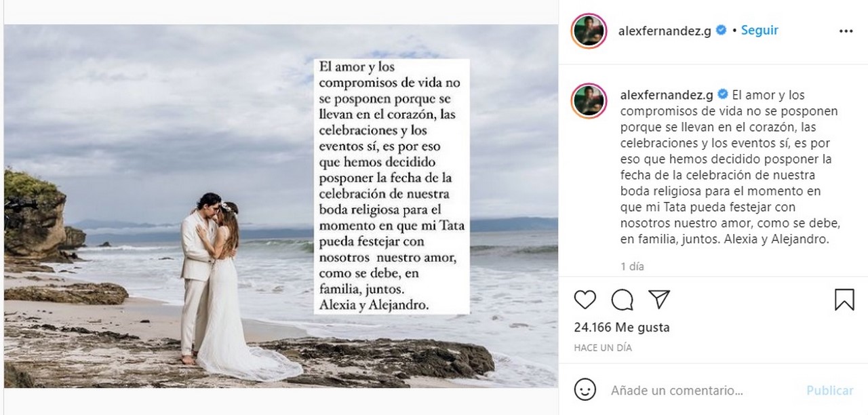
Task: Follow the account via Seguir
Action: (x=759, y=31)
